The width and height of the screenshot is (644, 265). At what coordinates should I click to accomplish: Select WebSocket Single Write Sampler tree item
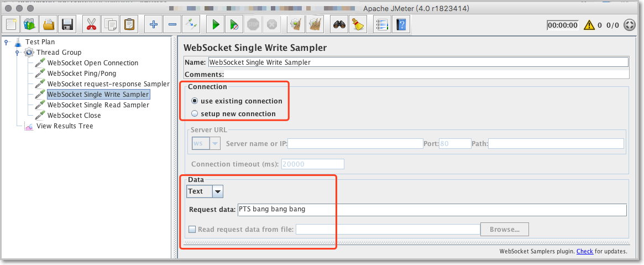point(98,95)
